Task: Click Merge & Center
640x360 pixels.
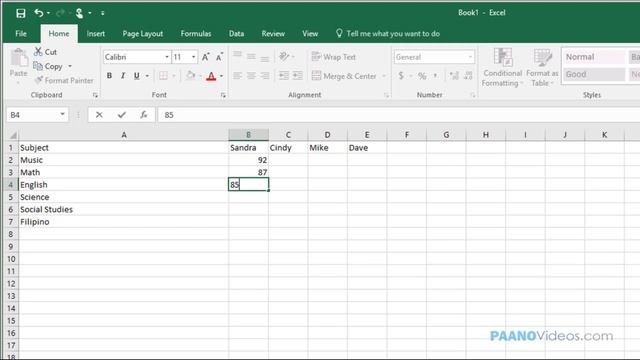Action: point(344,76)
